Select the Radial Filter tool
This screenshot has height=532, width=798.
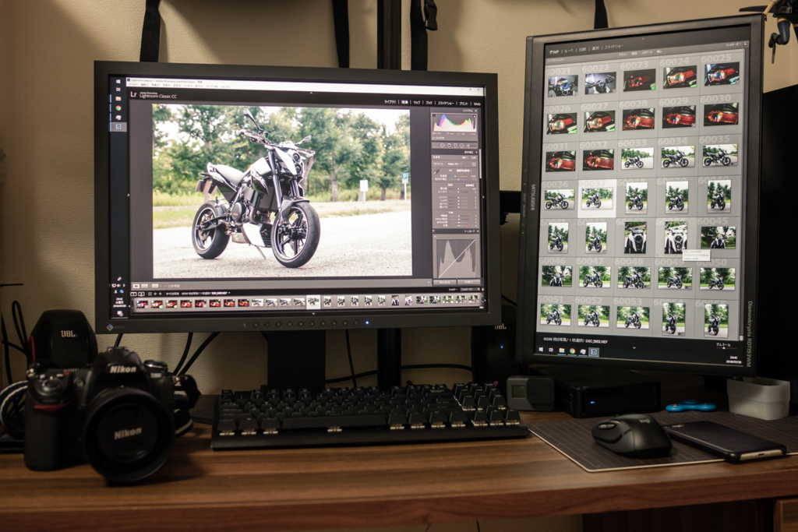[x=461, y=146]
